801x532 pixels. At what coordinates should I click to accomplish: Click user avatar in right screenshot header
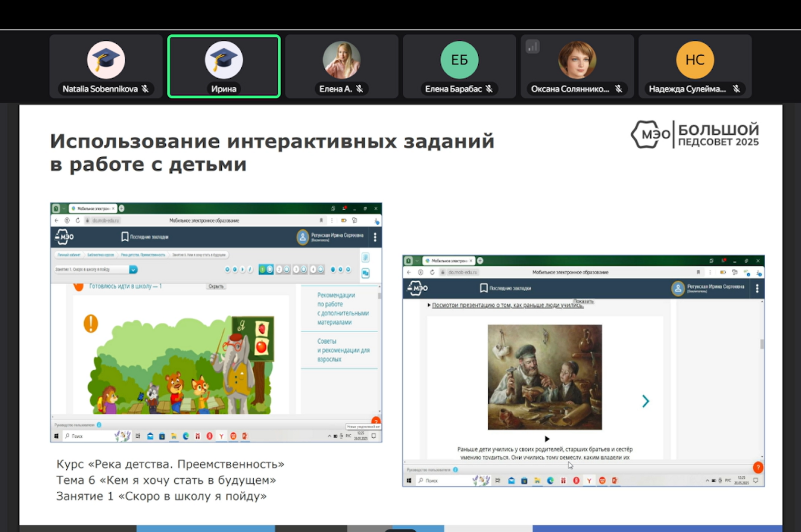(x=678, y=288)
